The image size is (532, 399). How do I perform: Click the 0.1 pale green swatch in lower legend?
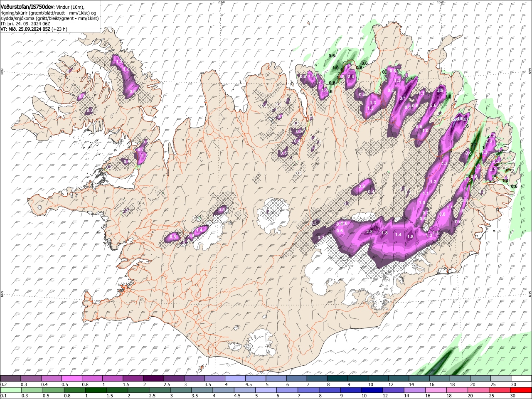coord(11,390)
